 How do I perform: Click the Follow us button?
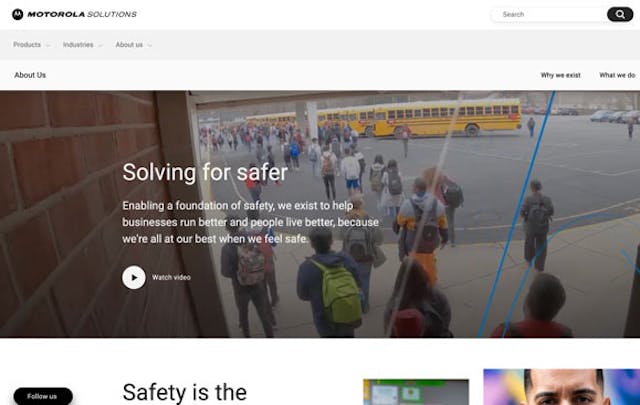(43, 396)
